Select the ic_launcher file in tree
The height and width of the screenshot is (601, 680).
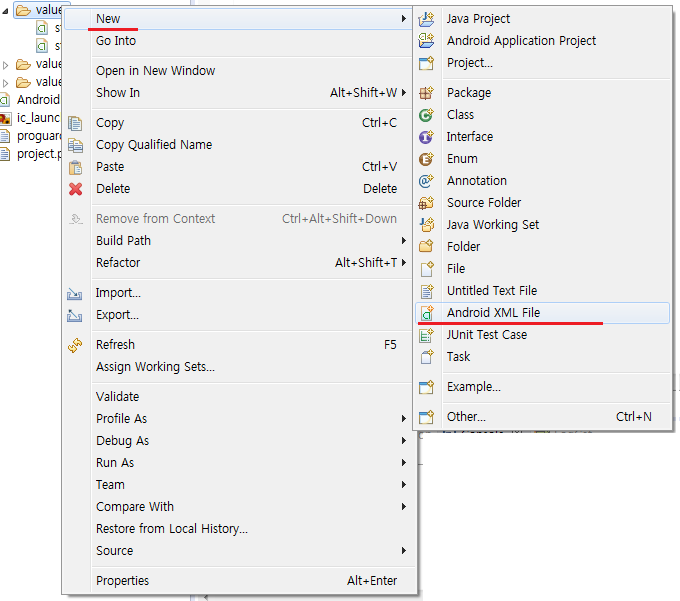point(30,118)
